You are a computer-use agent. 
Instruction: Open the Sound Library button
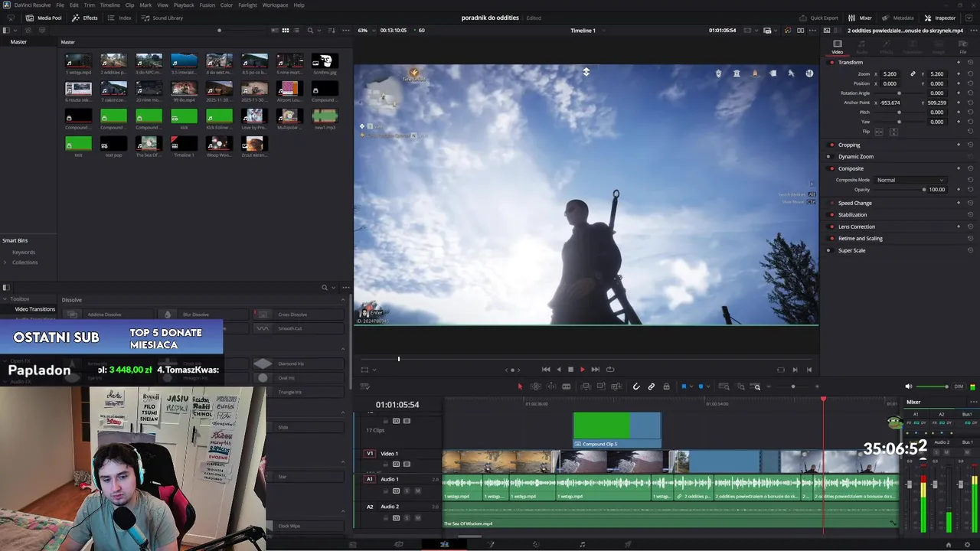pyautogui.click(x=162, y=18)
